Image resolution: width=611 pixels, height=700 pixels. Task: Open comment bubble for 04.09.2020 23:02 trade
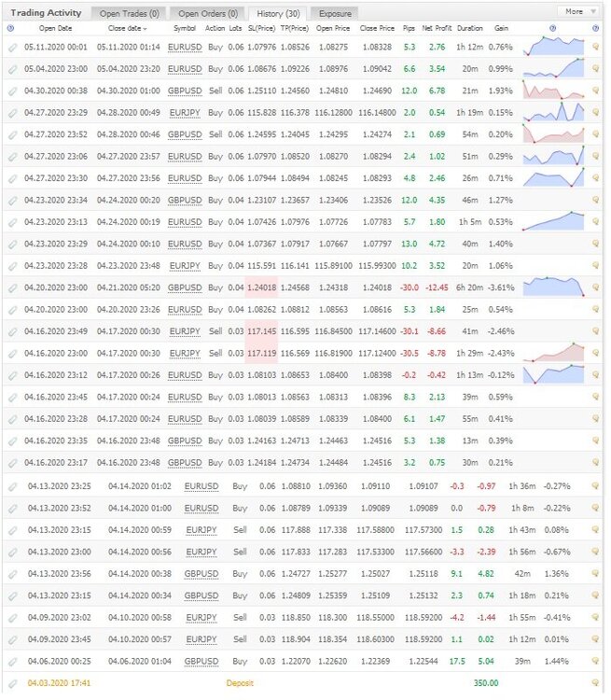click(x=595, y=617)
